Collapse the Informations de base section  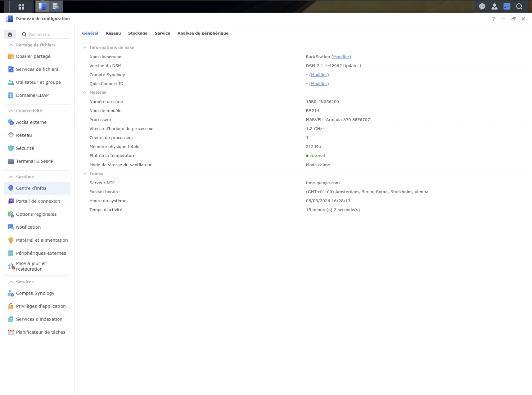point(84,48)
